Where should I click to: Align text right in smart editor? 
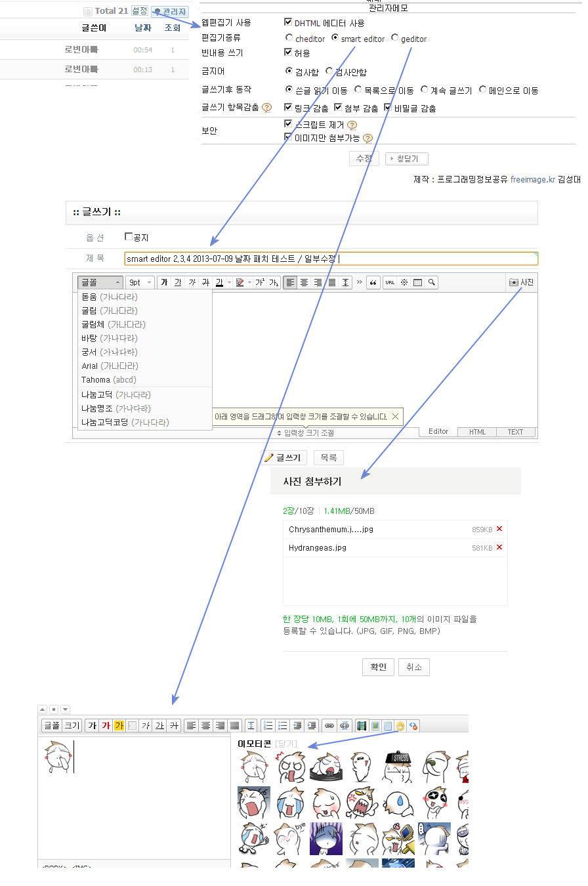(318, 282)
